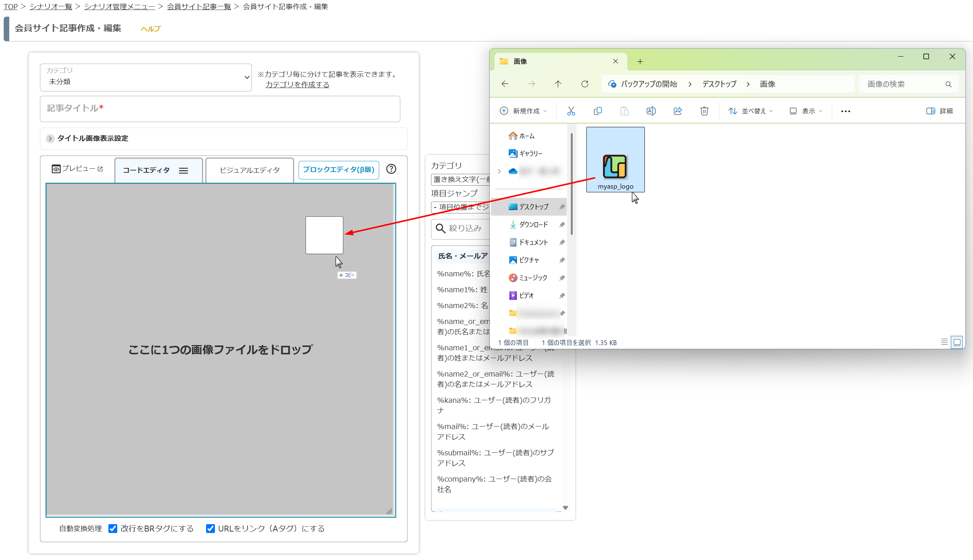Screen dimensions: 973x560
Task: Refresh the Explorer folder view
Action: [x=585, y=84]
